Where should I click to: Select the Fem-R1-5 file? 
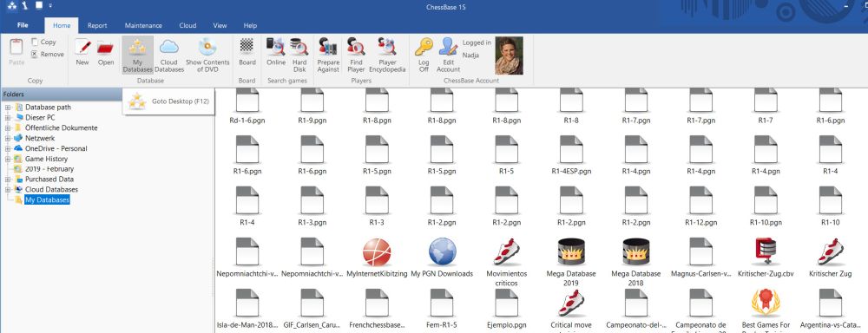tap(442, 304)
